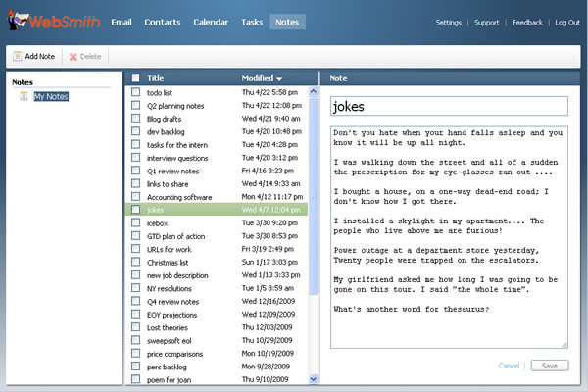Check the box for todo list

pyautogui.click(x=136, y=92)
